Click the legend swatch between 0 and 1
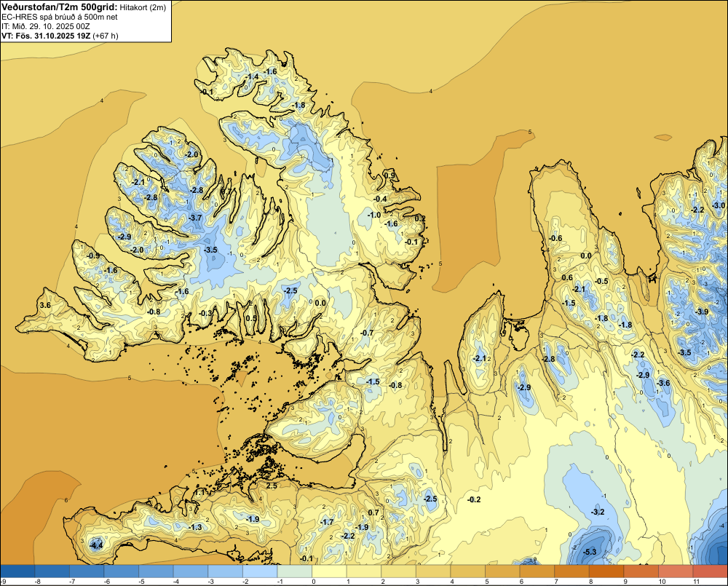Viewport: 728px width, 586px height. coord(329,571)
